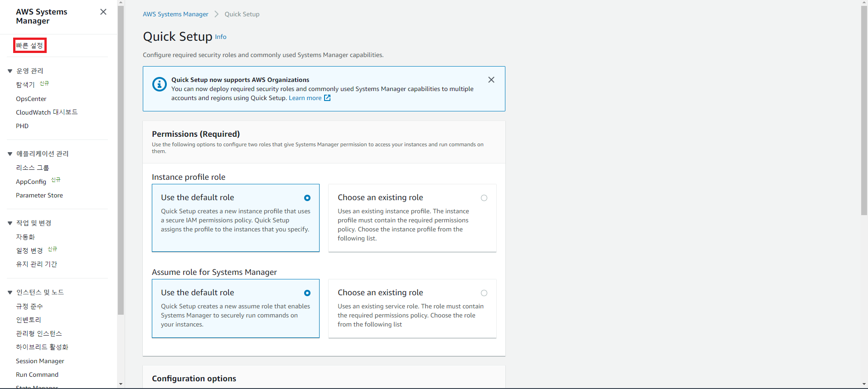Collapse the 인스턴스 및 노드 section
Screen dimensions: 868x389
[x=10, y=293]
